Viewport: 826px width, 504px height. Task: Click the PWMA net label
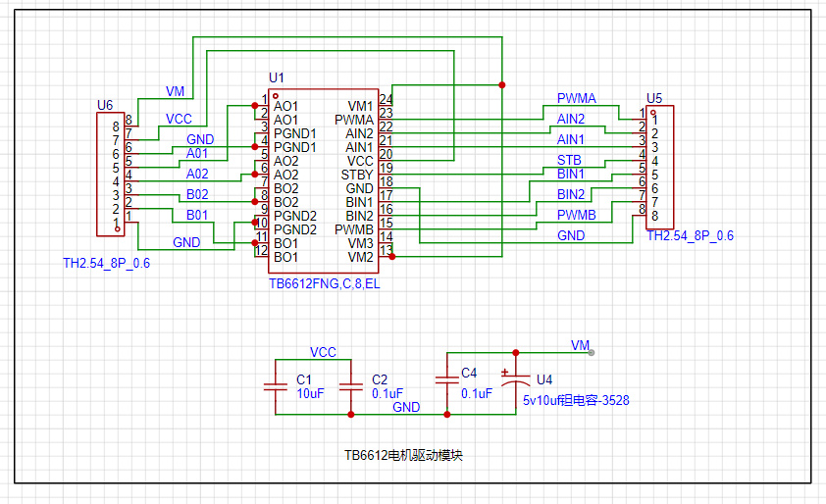(576, 98)
